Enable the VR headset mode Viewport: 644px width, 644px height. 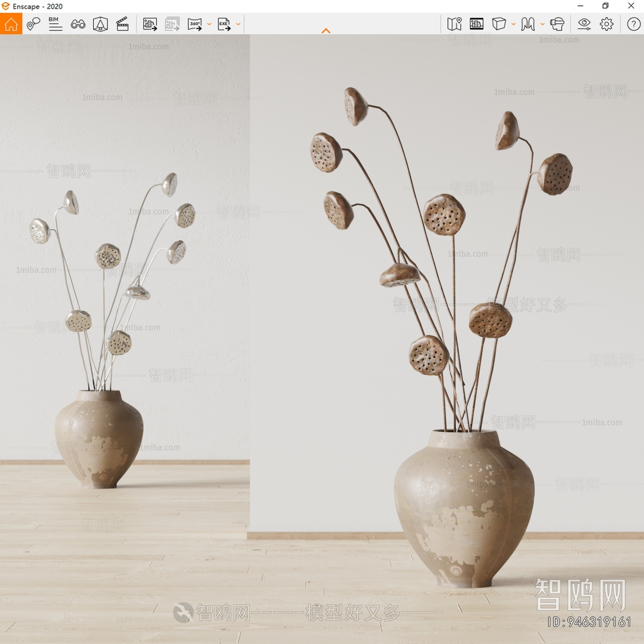click(x=557, y=24)
